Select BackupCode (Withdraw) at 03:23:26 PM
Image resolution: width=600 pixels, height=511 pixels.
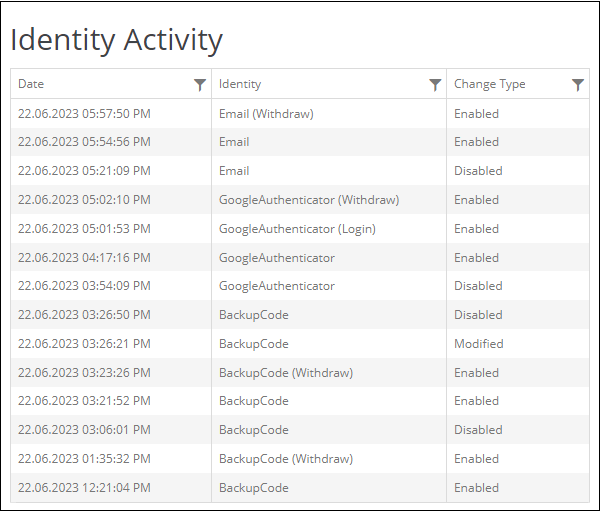pos(286,373)
